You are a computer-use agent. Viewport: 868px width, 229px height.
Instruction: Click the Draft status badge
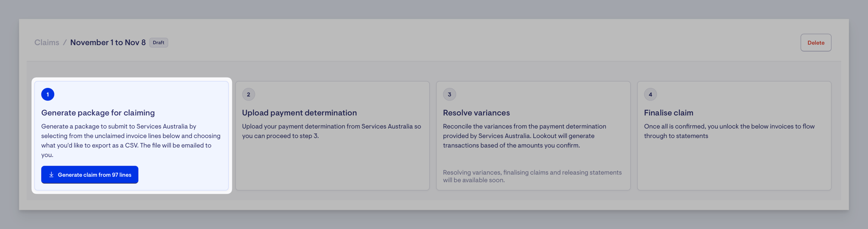pyautogui.click(x=158, y=42)
